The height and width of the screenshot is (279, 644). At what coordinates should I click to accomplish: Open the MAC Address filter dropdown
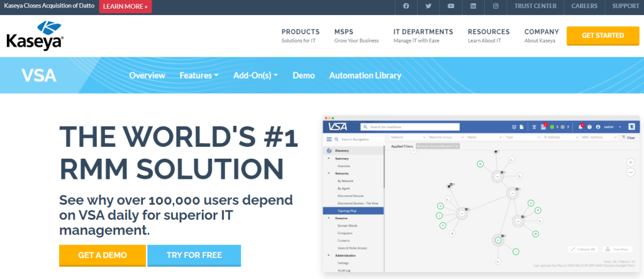click(x=599, y=137)
